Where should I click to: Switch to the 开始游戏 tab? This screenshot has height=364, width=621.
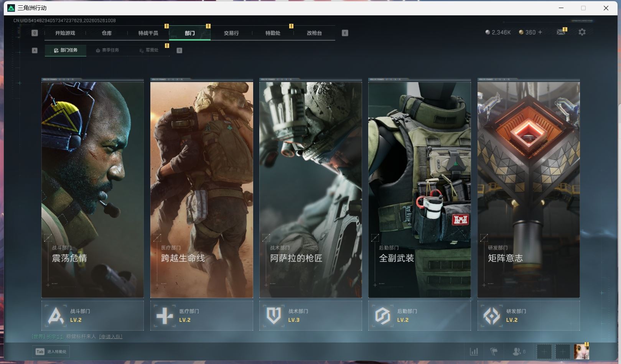tap(65, 33)
